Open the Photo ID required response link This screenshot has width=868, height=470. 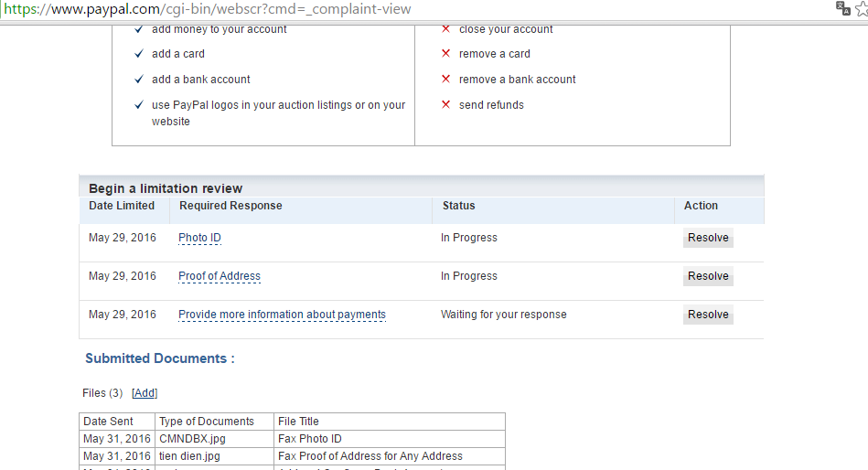click(199, 238)
